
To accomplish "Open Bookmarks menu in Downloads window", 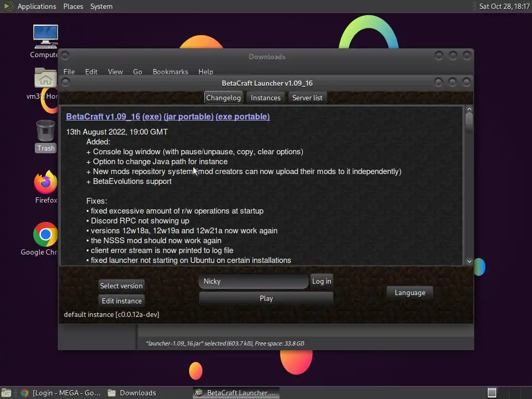I will [x=170, y=72].
